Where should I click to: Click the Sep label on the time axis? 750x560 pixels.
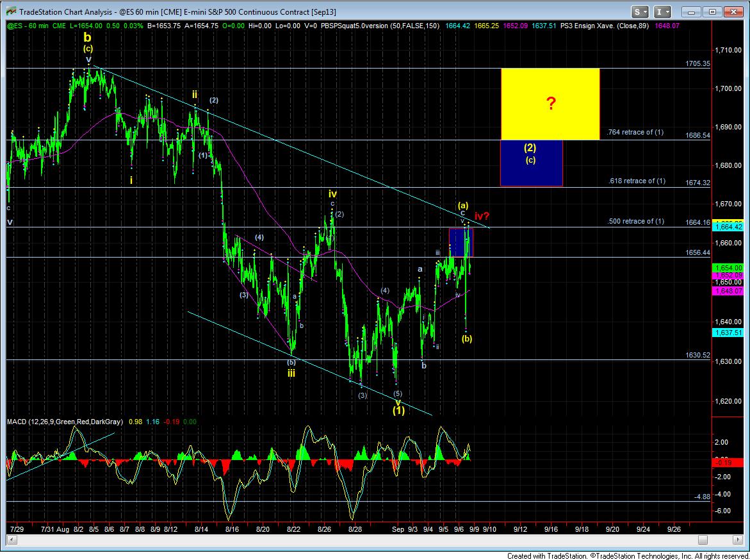[398, 530]
